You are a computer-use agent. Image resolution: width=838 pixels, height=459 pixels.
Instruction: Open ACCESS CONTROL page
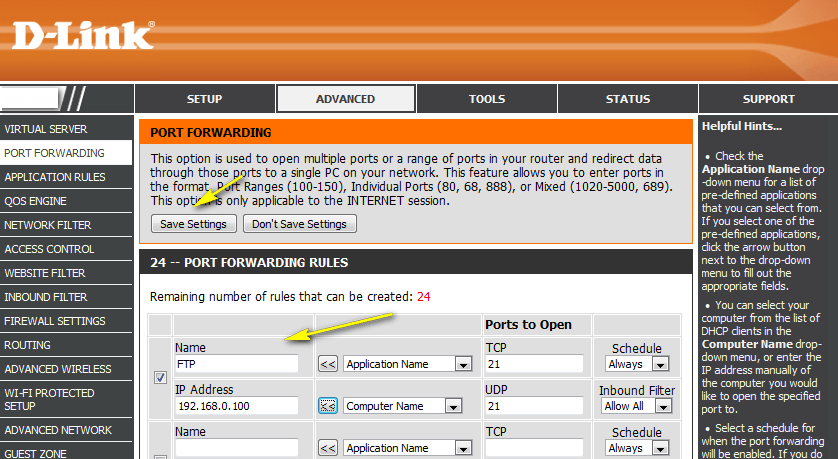tap(66, 249)
